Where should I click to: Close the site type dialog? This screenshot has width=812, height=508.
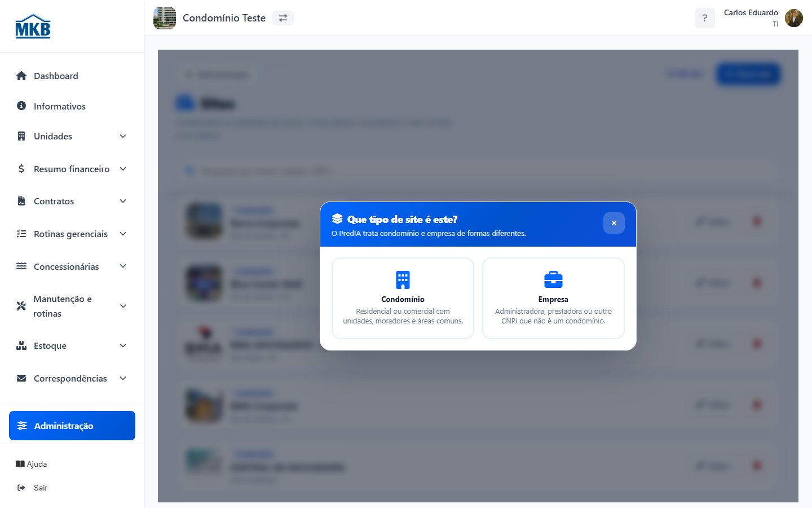click(614, 223)
